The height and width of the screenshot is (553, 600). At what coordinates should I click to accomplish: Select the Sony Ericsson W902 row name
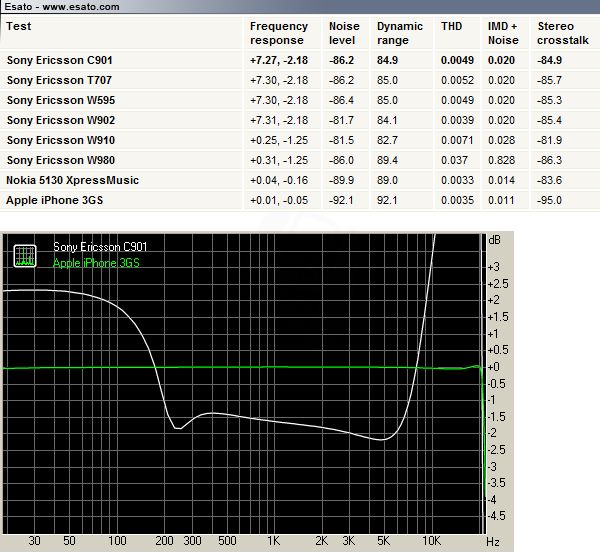61,120
